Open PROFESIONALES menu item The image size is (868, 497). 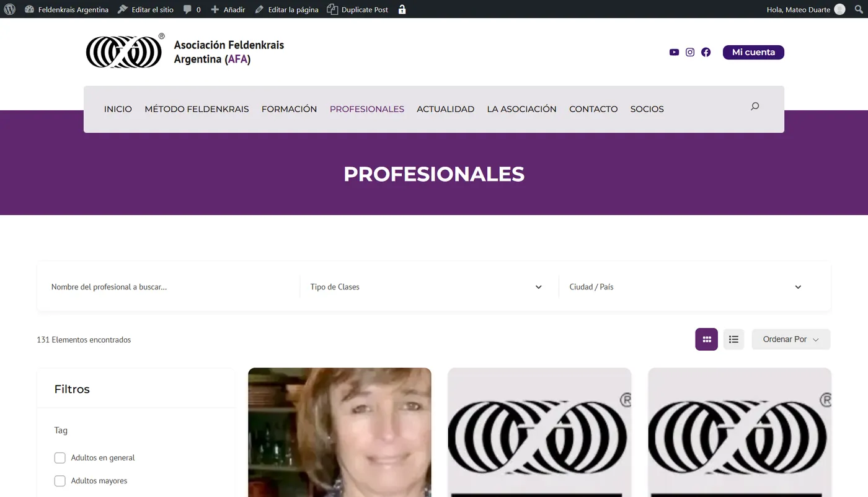pos(367,109)
